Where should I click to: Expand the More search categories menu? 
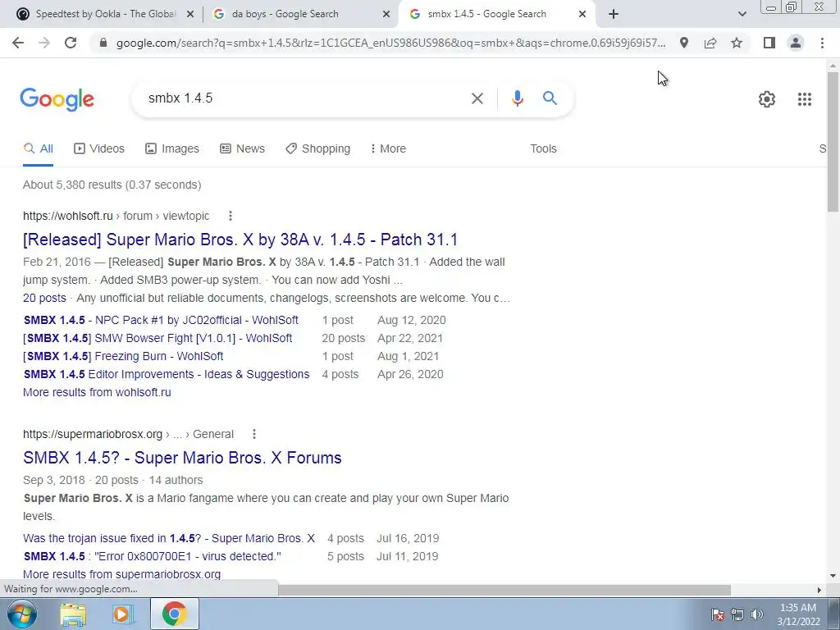tap(388, 149)
